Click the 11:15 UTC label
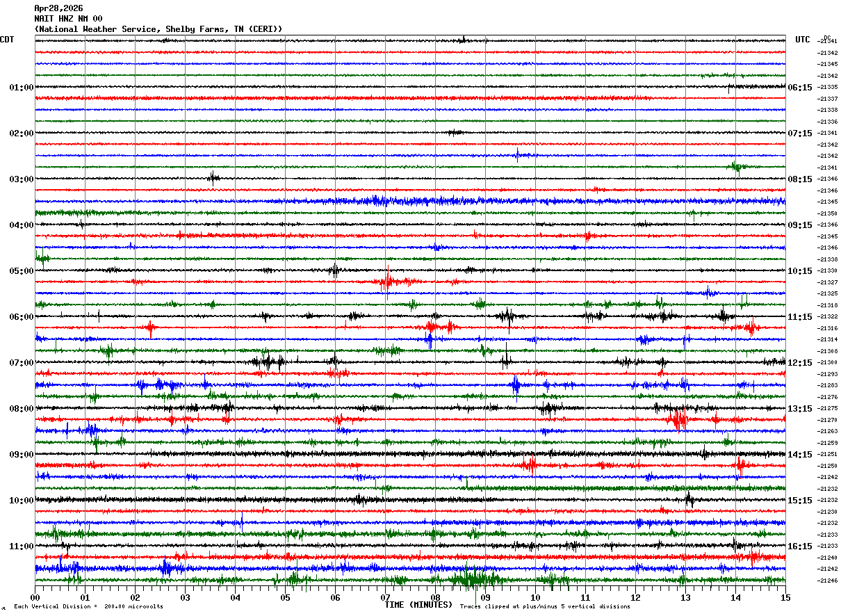841x616 pixels. coord(800,317)
